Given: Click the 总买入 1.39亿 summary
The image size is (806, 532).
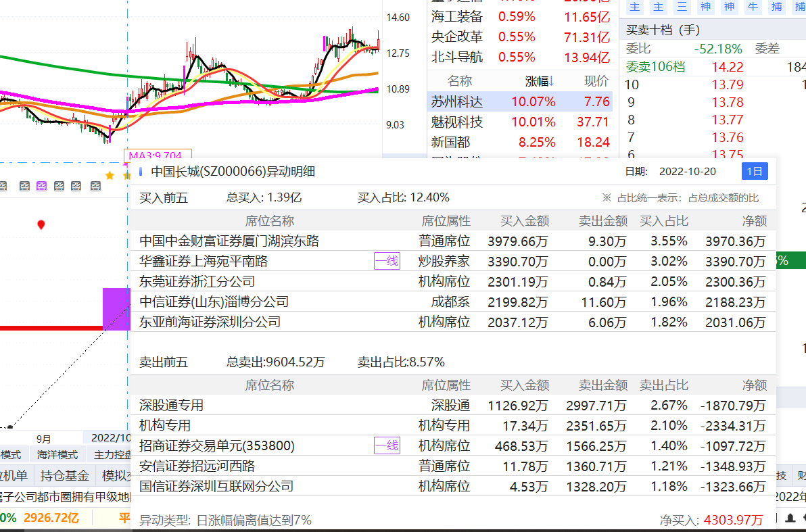Looking at the screenshot, I should click(x=264, y=198).
